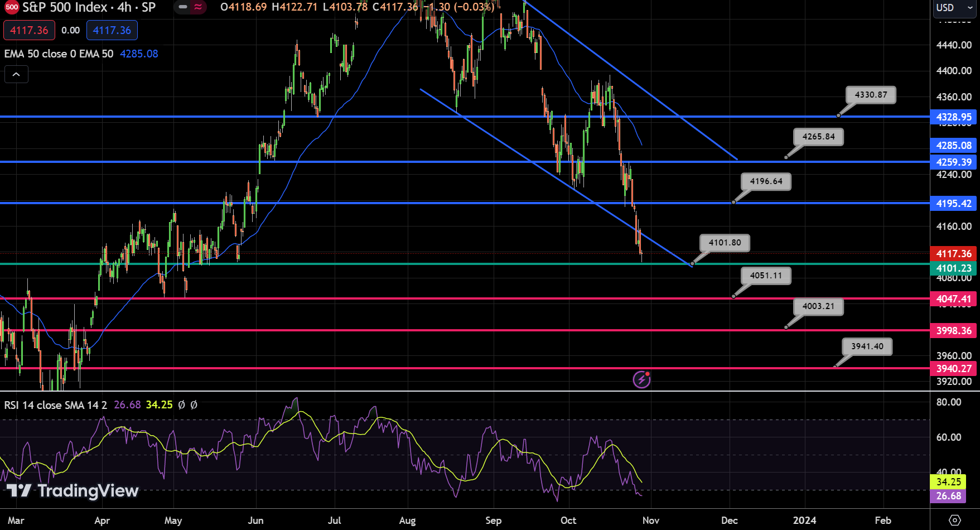Image resolution: width=980 pixels, height=530 pixels.
Task: Click the 80.00 RSI scale tick
Action: coord(948,402)
